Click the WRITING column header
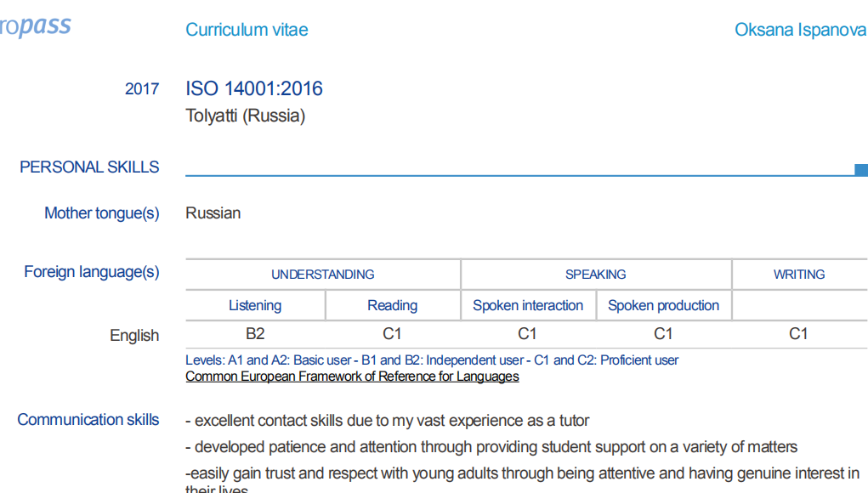 coord(799,275)
